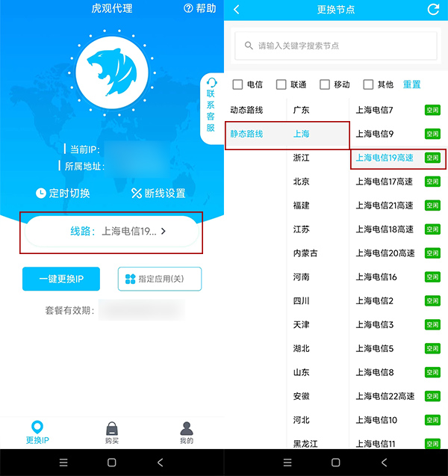Choose 安徽 province
Viewport: 448px width, 476px height.
tap(301, 396)
